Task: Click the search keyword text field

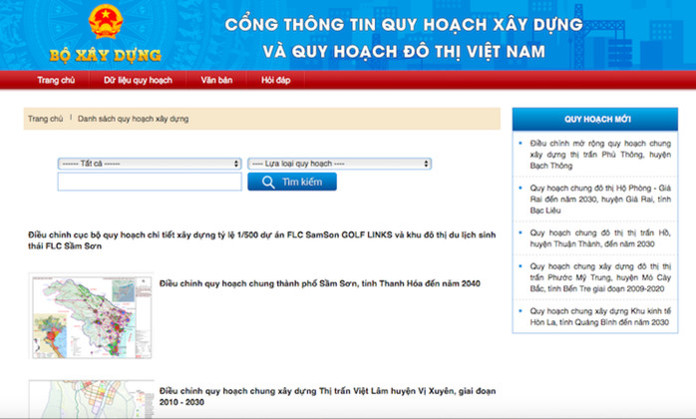Action: [x=149, y=182]
